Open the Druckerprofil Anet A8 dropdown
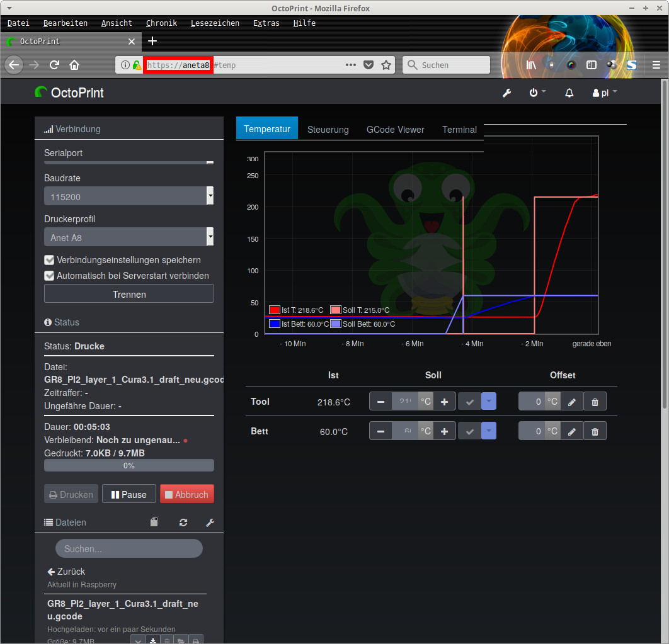The height and width of the screenshot is (644, 669). pos(129,237)
